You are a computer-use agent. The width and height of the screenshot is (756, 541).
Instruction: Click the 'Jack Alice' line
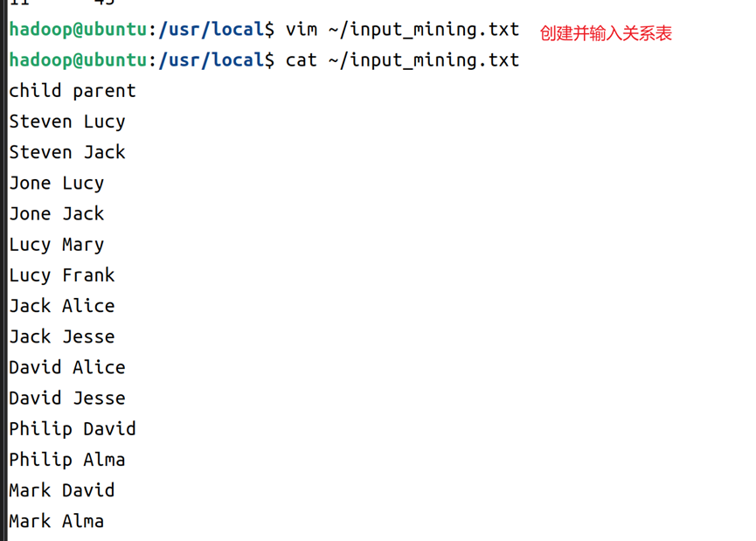tap(62, 306)
